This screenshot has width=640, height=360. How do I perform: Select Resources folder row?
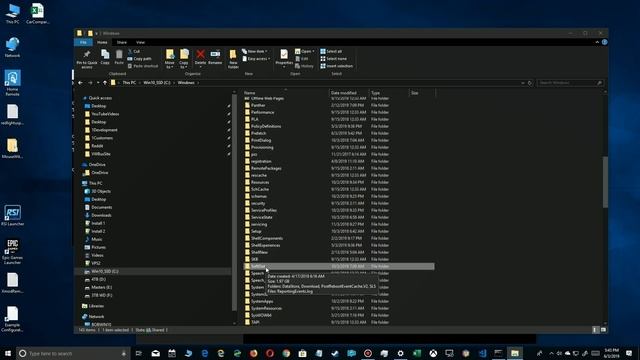pos(339,182)
